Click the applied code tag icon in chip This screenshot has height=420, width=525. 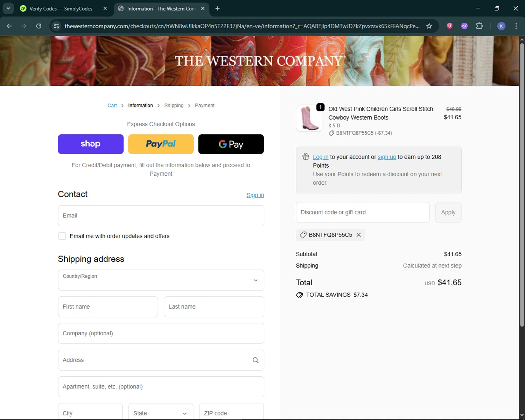pos(303,235)
